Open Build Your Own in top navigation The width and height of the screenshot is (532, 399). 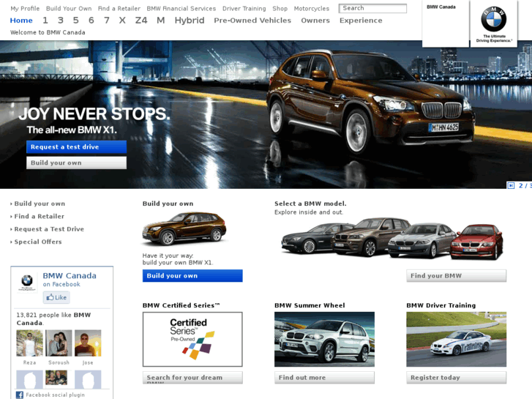pyautogui.click(x=69, y=9)
